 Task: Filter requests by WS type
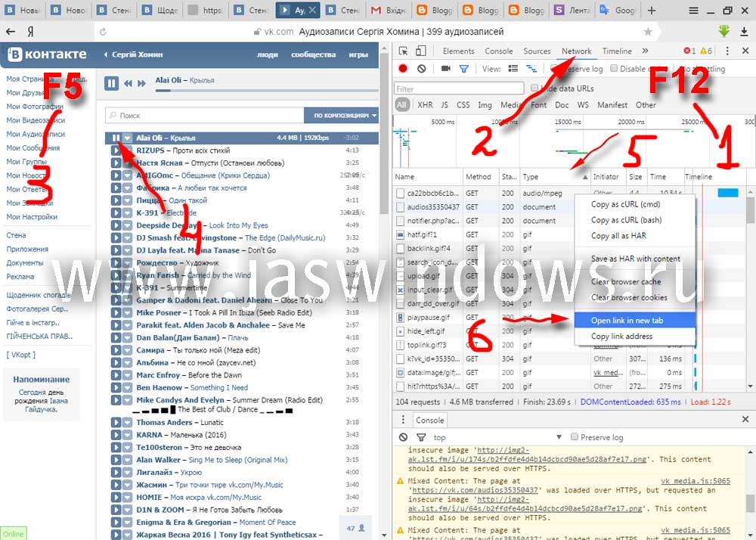[x=583, y=104]
